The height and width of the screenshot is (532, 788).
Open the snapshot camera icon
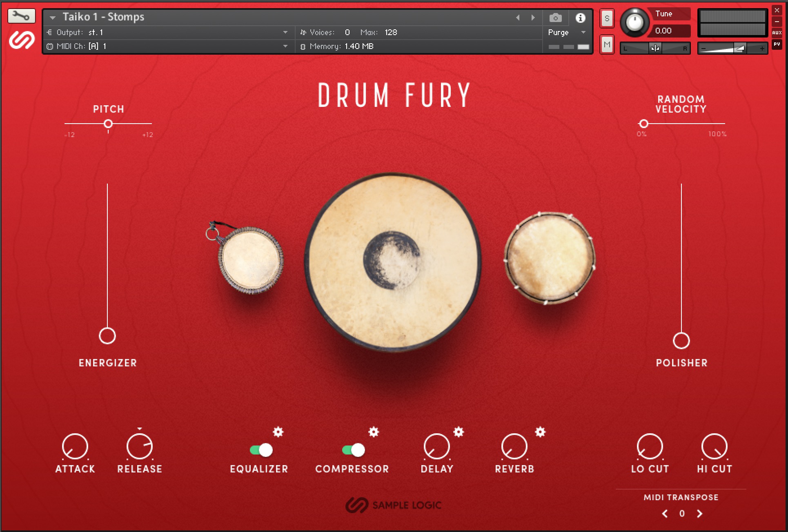click(555, 18)
